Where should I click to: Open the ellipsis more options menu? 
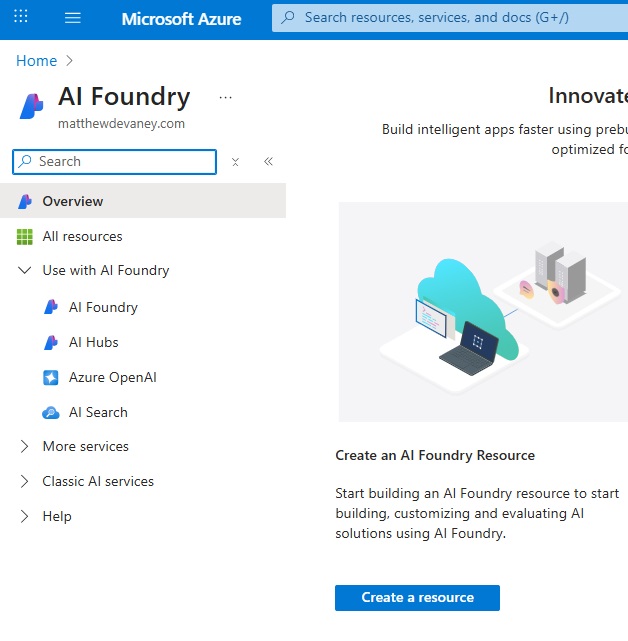[225, 98]
